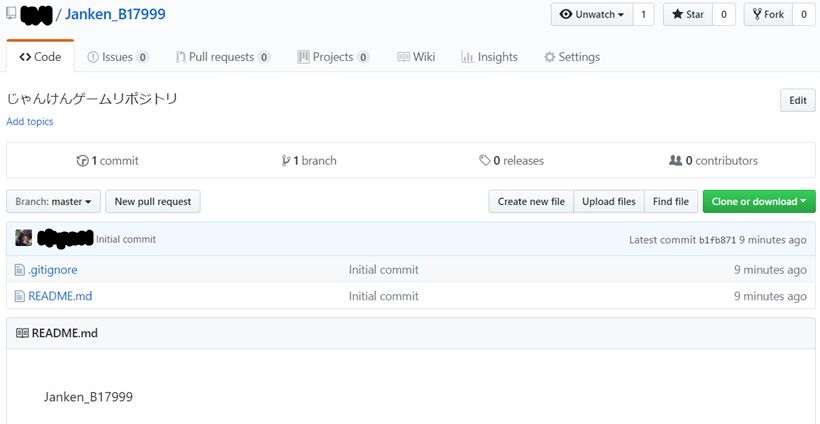Image resolution: width=820 pixels, height=424 pixels.
Task: Click the Add topics link
Action: tap(30, 122)
